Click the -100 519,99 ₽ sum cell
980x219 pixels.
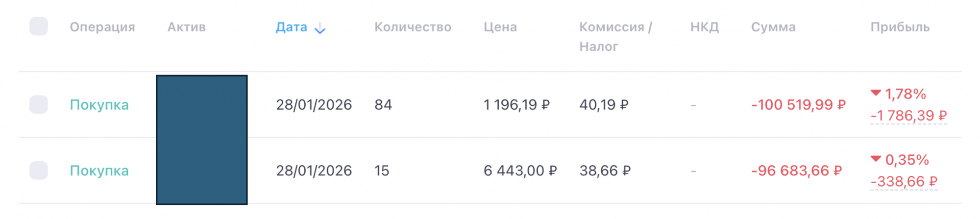(x=798, y=105)
